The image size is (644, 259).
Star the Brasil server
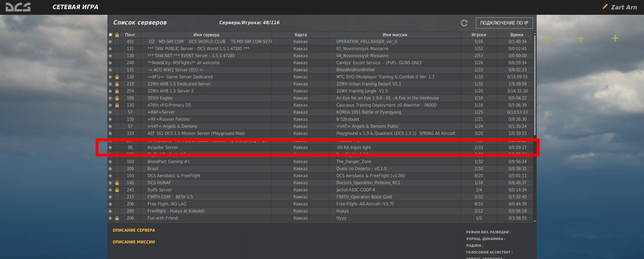click(x=110, y=169)
